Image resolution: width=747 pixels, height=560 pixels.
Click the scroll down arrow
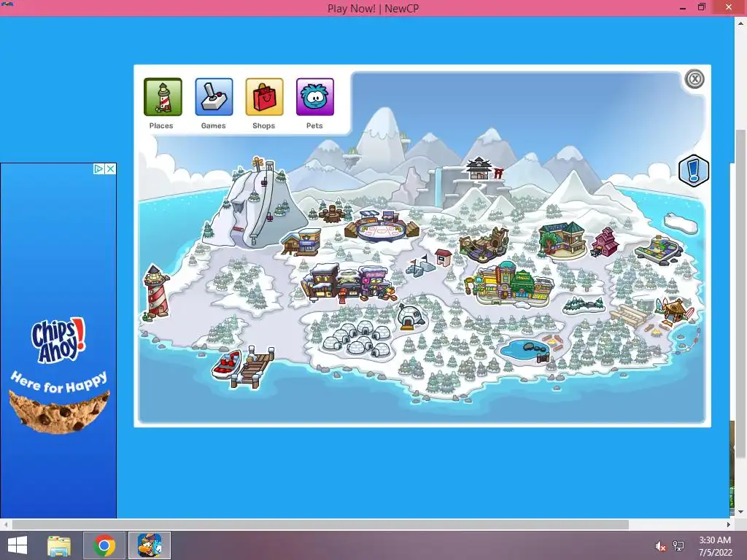741,512
